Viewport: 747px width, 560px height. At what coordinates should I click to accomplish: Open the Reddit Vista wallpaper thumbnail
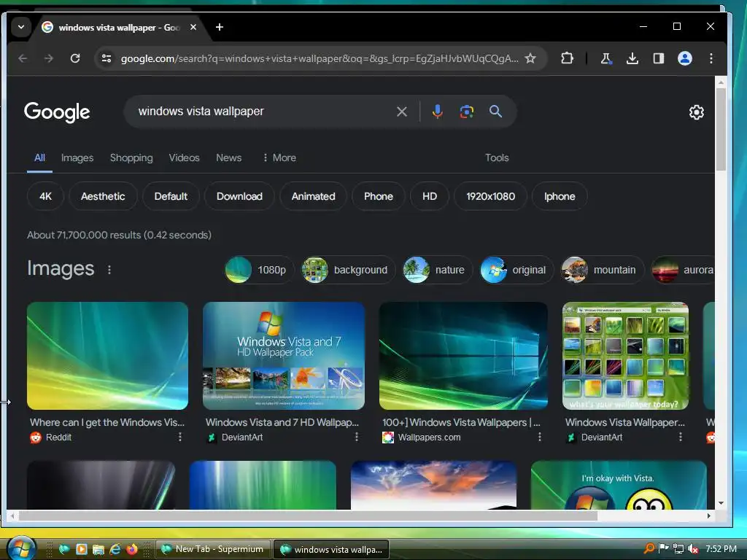click(x=107, y=356)
